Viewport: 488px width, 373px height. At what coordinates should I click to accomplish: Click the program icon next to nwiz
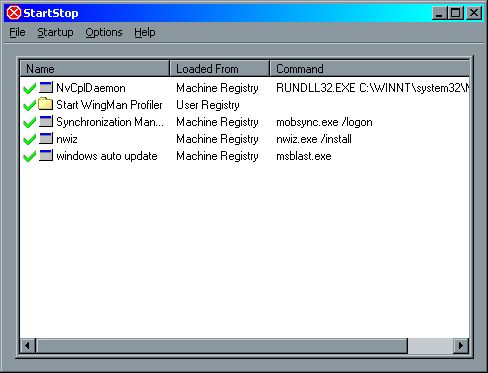click(x=46, y=138)
